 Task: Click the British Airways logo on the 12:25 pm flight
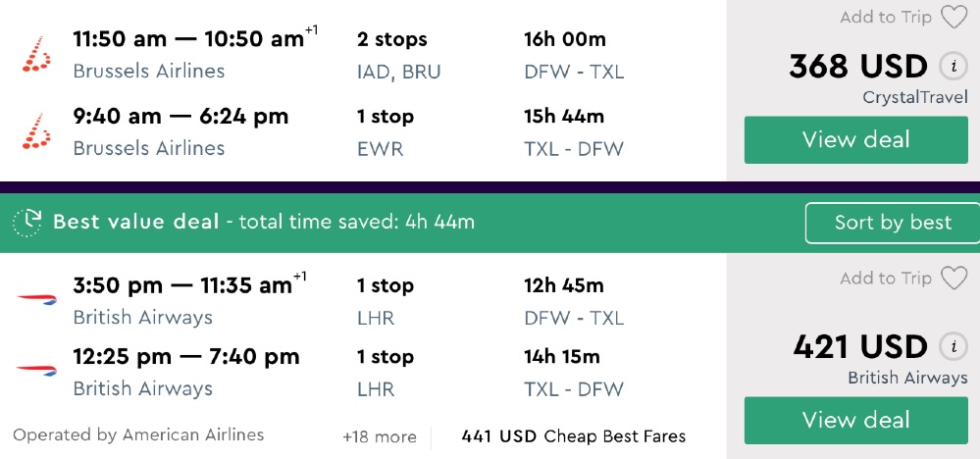36,370
